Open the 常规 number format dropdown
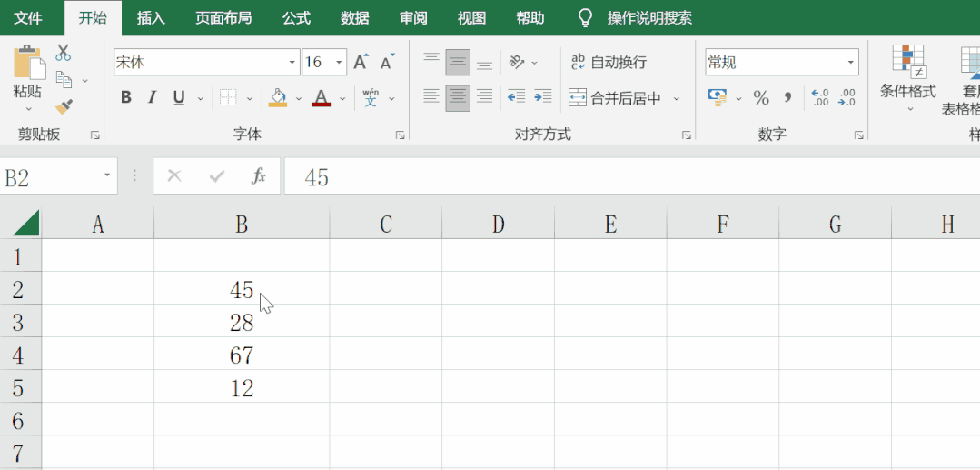980x470 pixels. [x=851, y=63]
